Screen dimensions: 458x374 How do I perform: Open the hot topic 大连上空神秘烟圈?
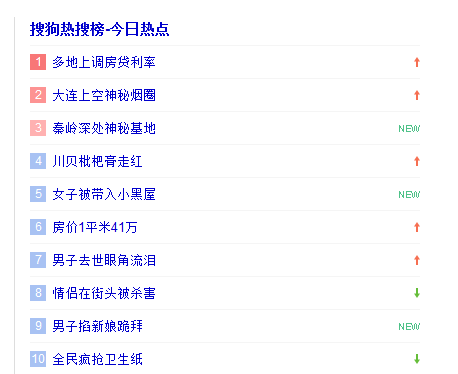click(x=104, y=95)
